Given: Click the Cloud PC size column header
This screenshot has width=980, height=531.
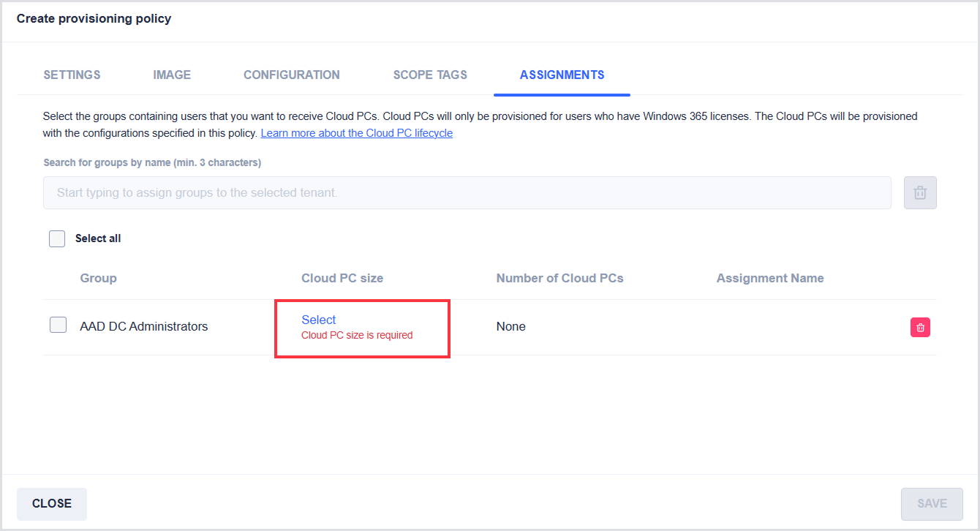Looking at the screenshot, I should [x=342, y=278].
